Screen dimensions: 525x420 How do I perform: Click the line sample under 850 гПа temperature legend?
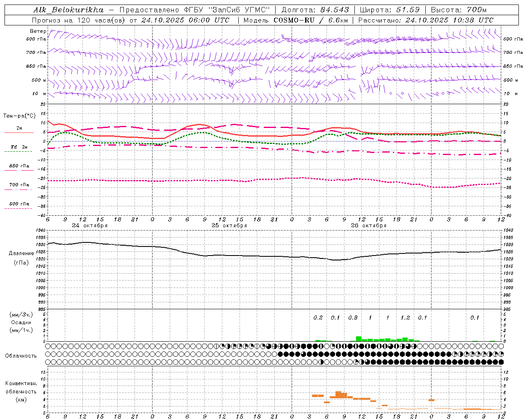(18, 171)
